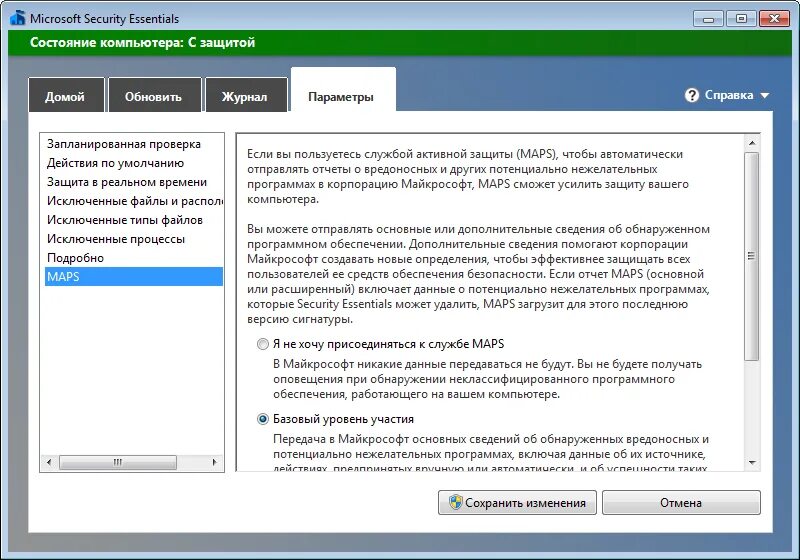
Task: Select Запланированная проверка in settings list
Action: point(134,144)
